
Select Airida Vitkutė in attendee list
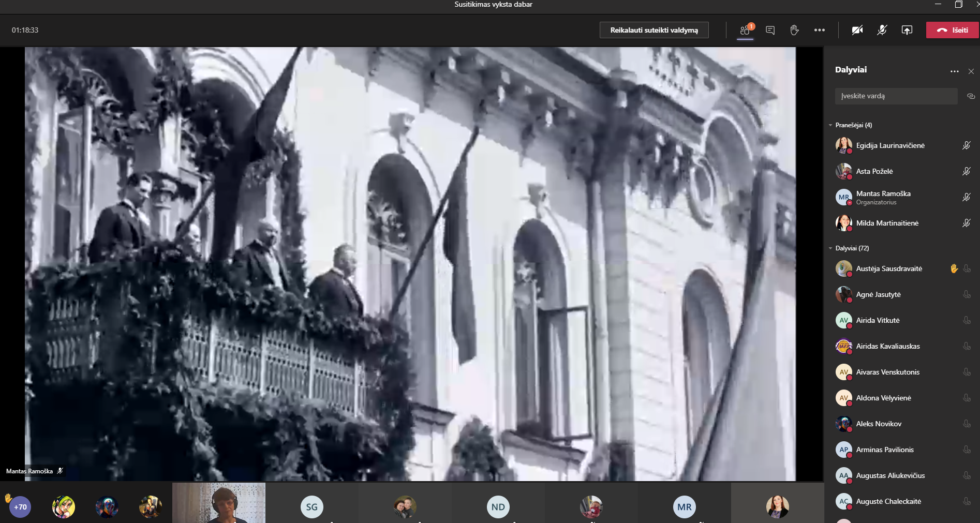click(902, 320)
